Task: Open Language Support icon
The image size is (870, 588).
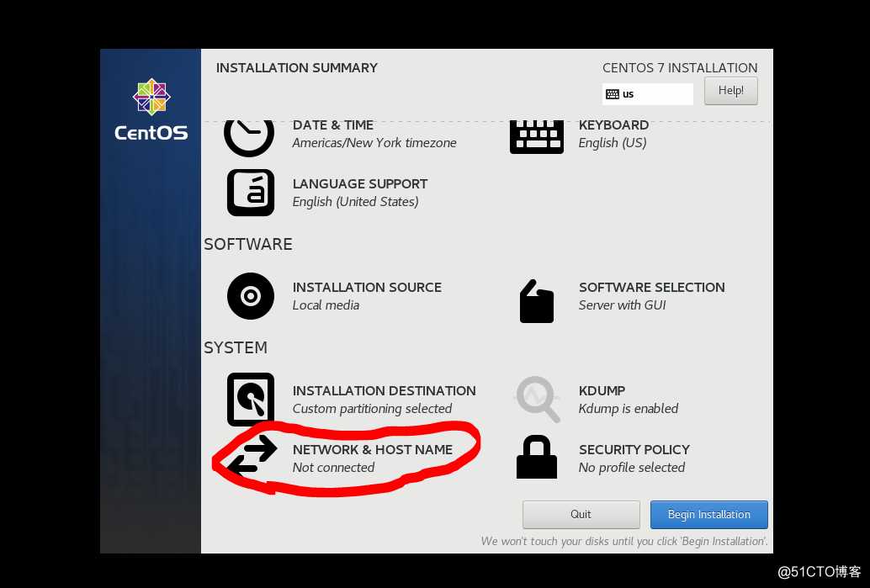Action: pyautogui.click(x=251, y=193)
